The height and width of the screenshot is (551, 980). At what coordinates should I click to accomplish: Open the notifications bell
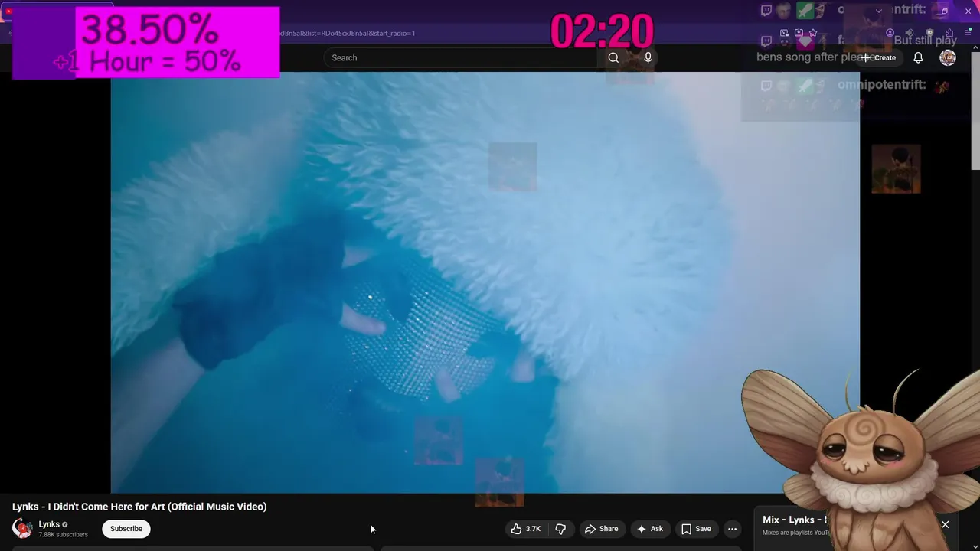pyautogui.click(x=918, y=57)
